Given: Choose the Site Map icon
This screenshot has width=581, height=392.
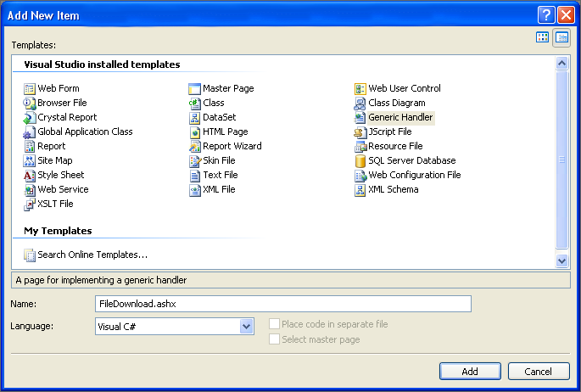Looking at the screenshot, I should 30,161.
